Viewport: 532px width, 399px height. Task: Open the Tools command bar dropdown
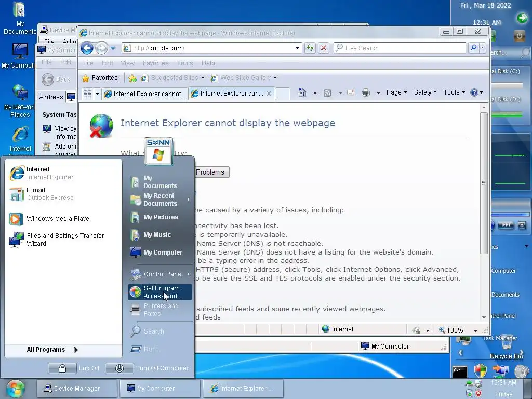point(454,92)
